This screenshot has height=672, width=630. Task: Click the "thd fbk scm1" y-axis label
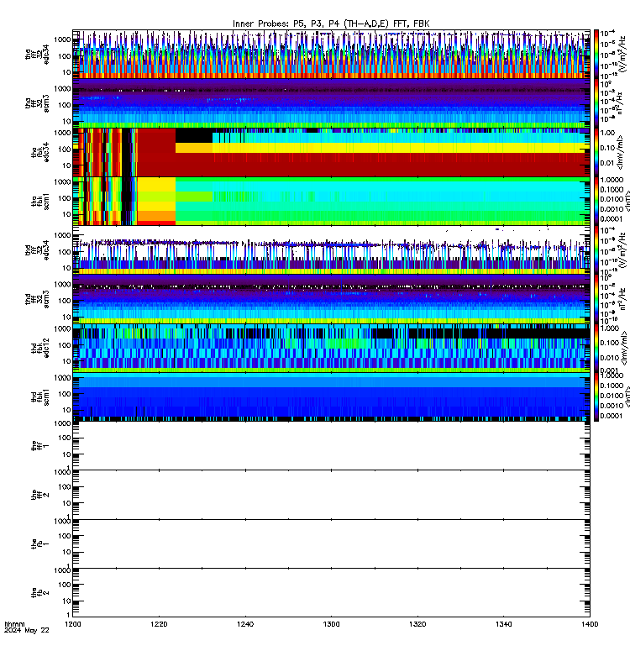click(39, 396)
